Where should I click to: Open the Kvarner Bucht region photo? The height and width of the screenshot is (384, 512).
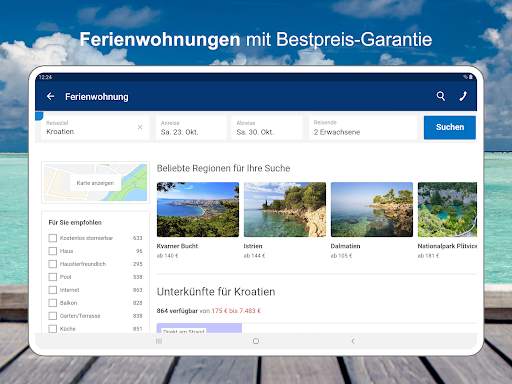click(x=198, y=209)
